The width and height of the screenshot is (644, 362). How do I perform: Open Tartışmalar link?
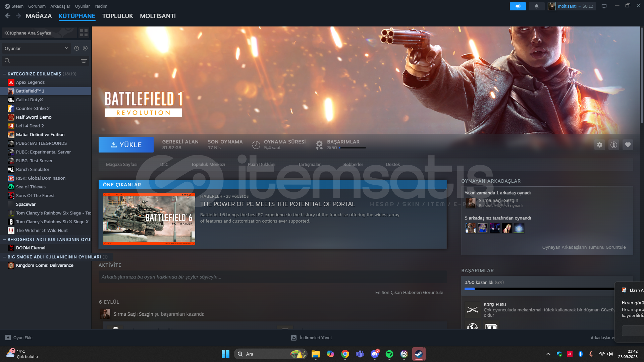coord(309,164)
